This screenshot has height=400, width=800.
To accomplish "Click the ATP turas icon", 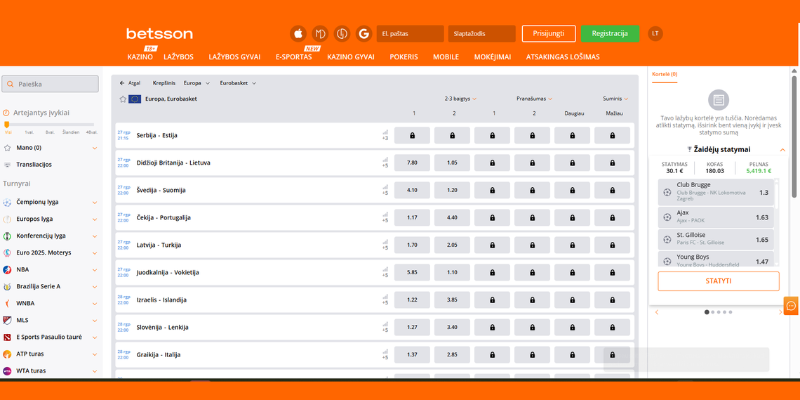I will tap(7, 354).
